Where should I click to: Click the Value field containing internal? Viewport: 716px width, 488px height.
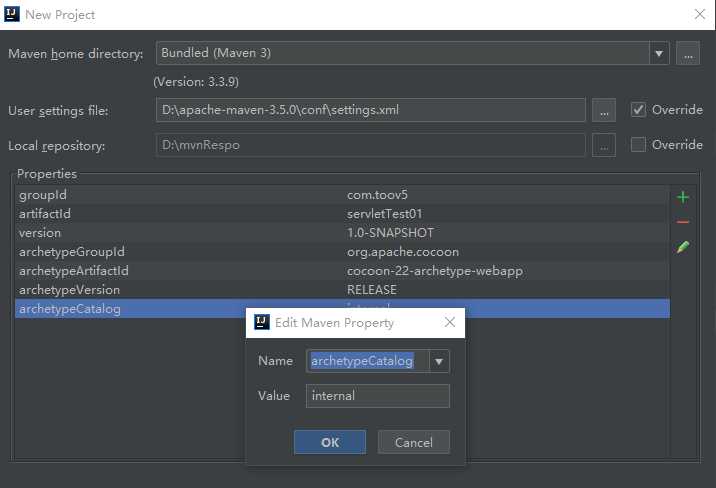tap(378, 396)
